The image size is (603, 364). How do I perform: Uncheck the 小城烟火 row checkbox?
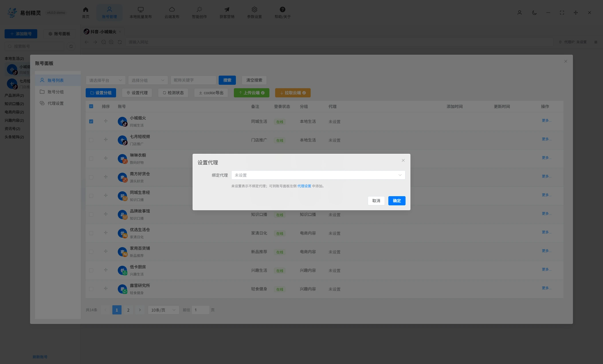[x=91, y=121]
